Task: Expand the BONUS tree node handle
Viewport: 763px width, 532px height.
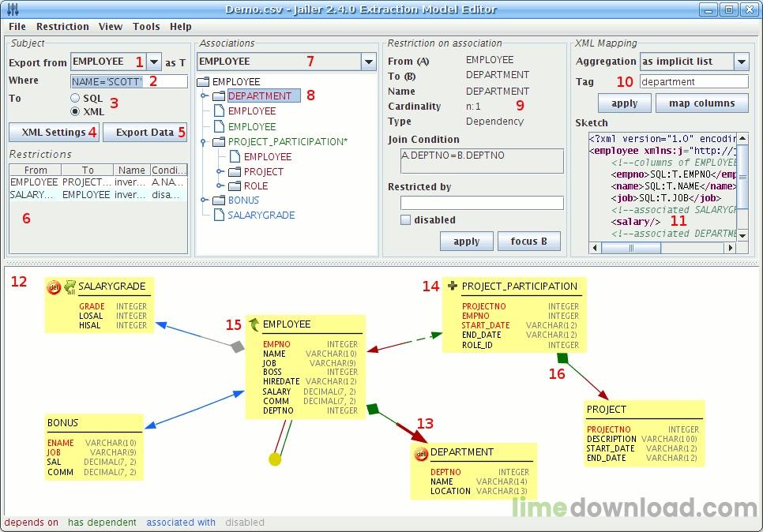Action: 205,200
